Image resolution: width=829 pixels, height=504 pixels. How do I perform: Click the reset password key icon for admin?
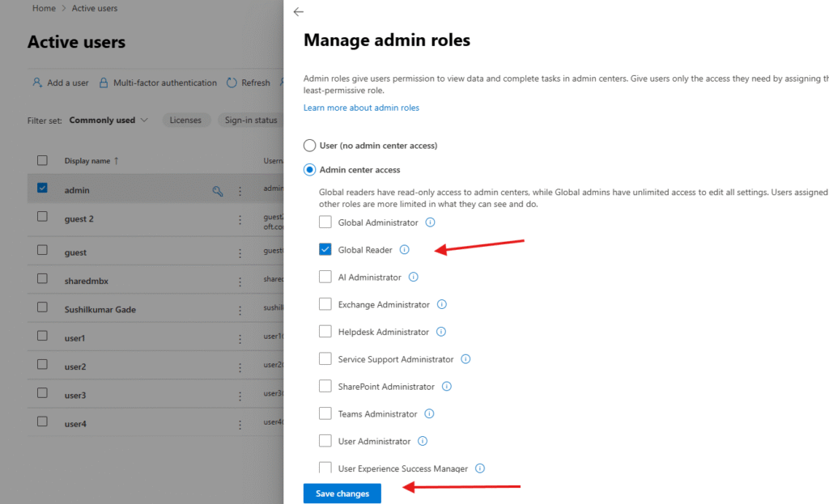217,191
